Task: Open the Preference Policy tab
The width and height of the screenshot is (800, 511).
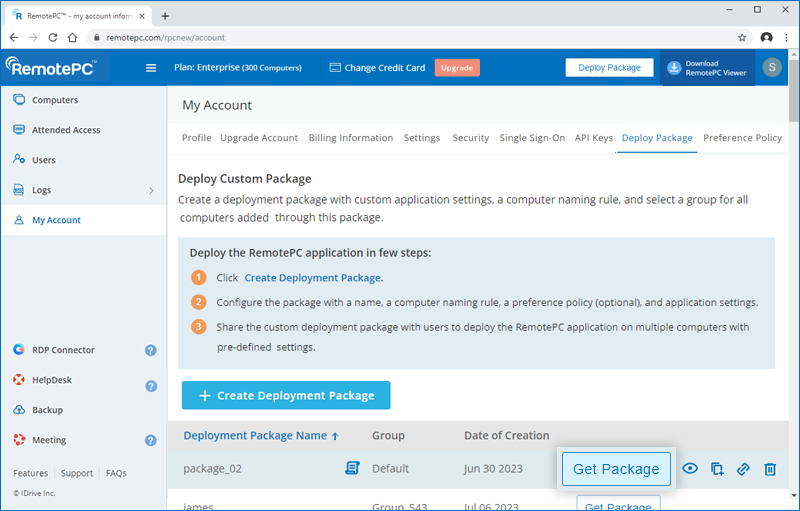Action: click(742, 138)
